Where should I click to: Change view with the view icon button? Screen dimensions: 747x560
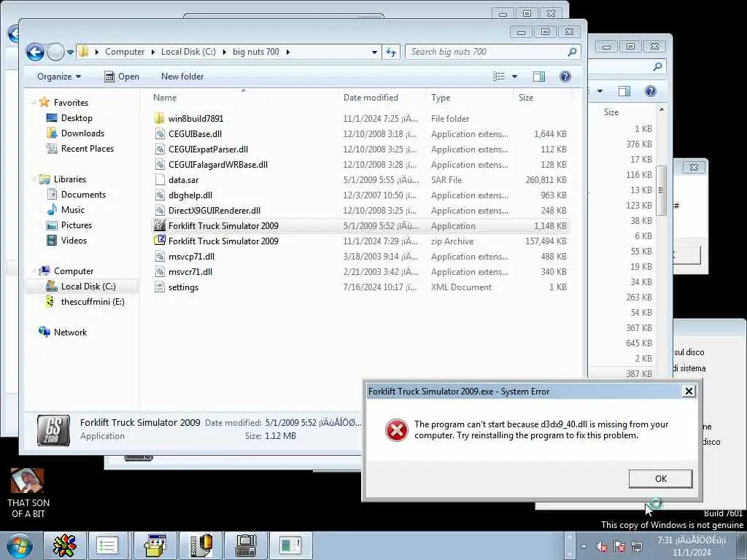pos(499,77)
